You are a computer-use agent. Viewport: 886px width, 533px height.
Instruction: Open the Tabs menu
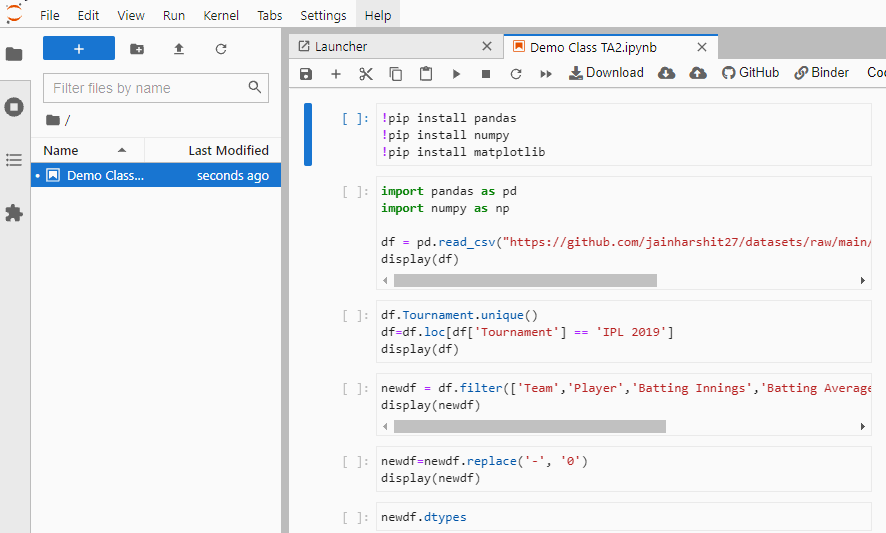[270, 15]
